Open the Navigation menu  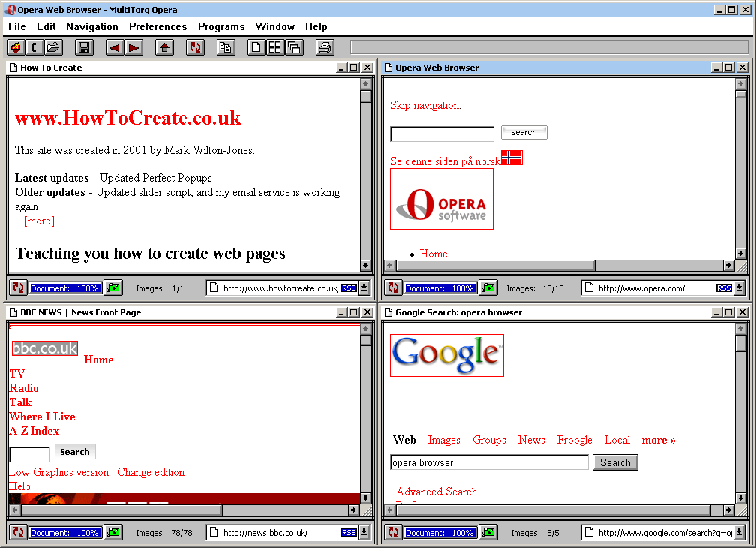(x=92, y=26)
